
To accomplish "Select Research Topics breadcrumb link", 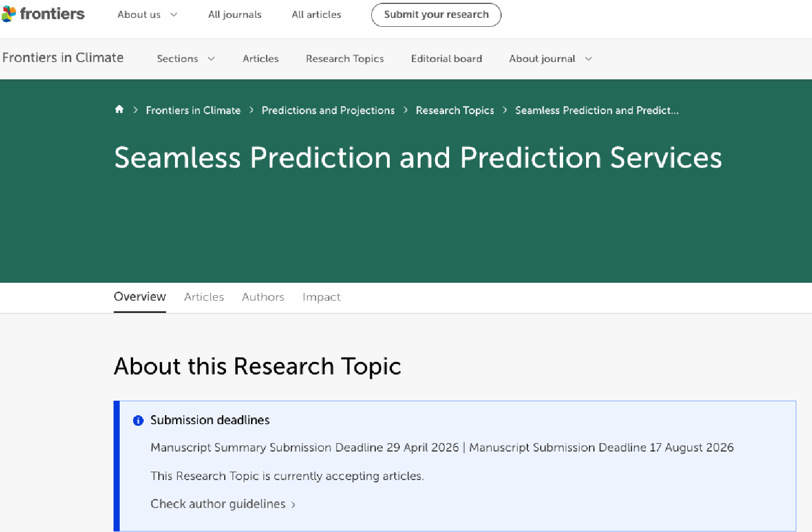I will coord(455,111).
